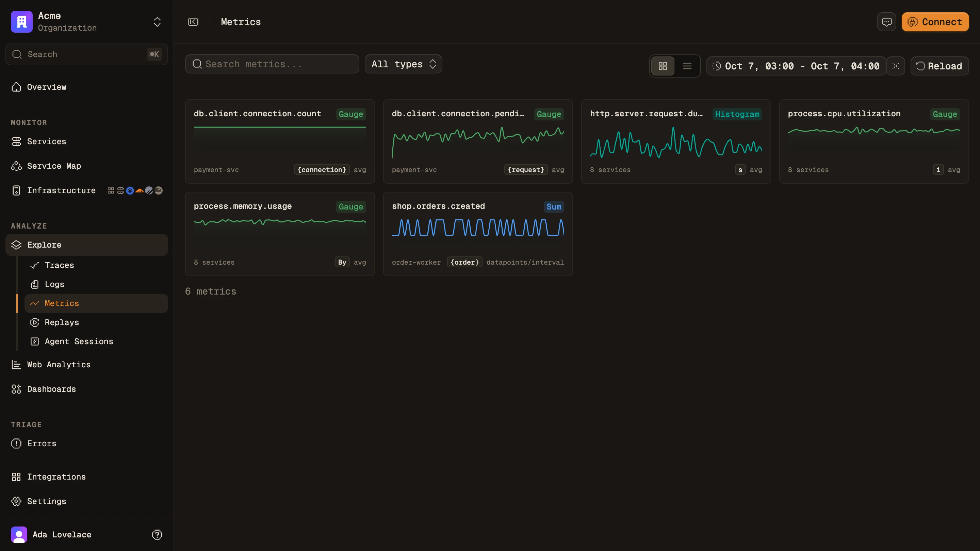
Task: Open Traces under Explore
Action: (96, 265)
